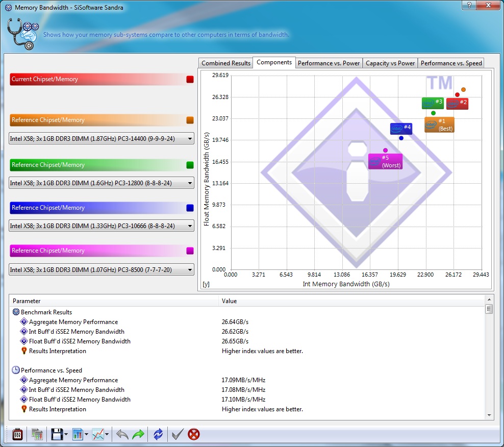The image size is (504, 447).
Task: Open the line graph icon's dropdown arrow
Action: [x=107, y=434]
